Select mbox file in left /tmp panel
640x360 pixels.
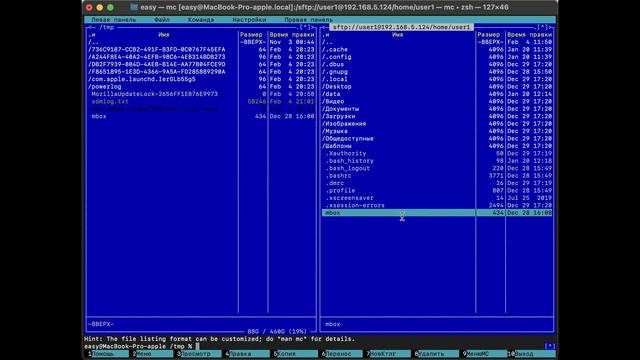pyautogui.click(x=201, y=116)
